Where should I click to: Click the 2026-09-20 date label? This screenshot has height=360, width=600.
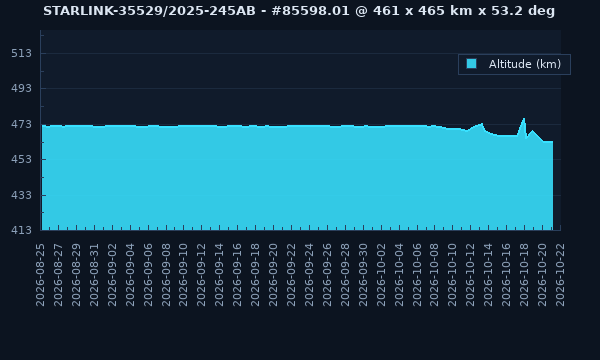274,275
